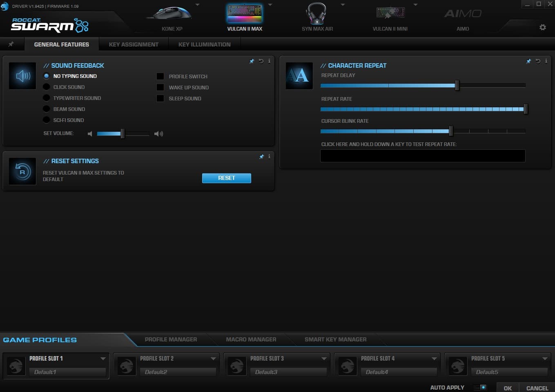Expand Profile Slot 5 dropdown arrow
This screenshot has height=392, width=555.
(x=545, y=359)
